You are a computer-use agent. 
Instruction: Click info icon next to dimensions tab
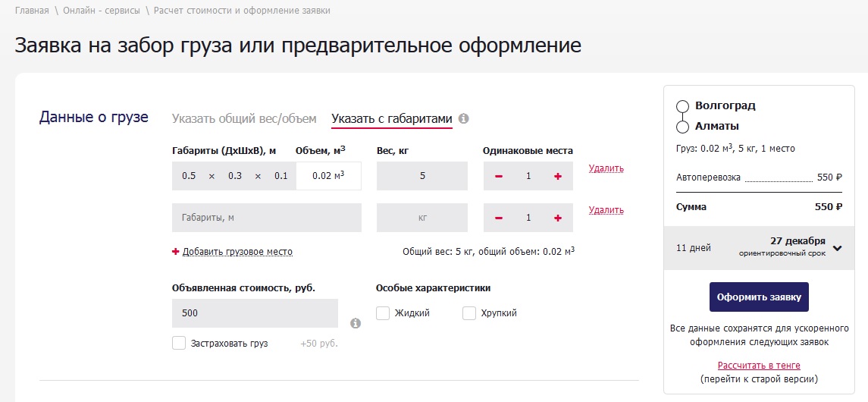tap(464, 119)
